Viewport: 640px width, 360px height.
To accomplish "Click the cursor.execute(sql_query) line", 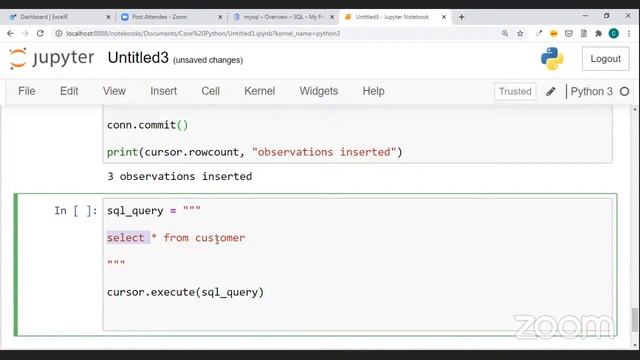I will (x=185, y=292).
